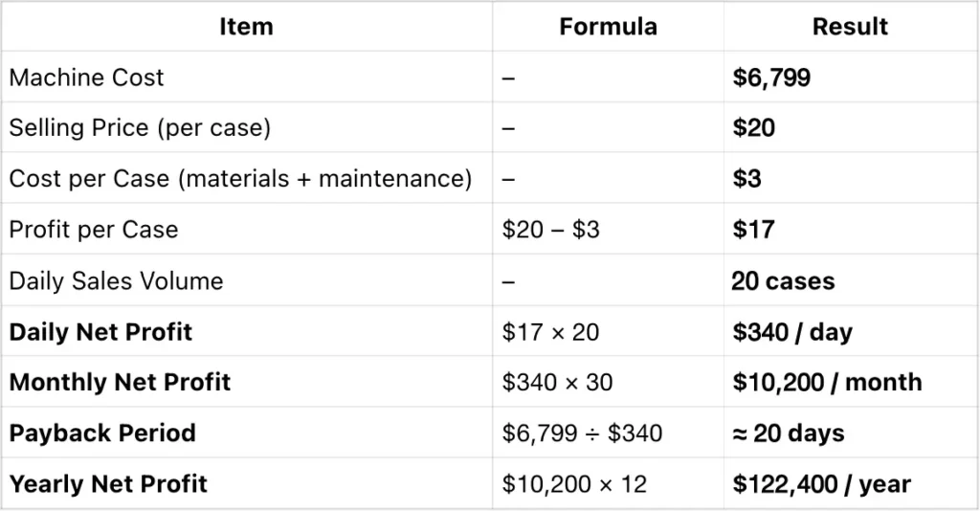The width and height of the screenshot is (980, 511).
Task: Select the $20 – $3 formula cell
Action: pos(551,230)
